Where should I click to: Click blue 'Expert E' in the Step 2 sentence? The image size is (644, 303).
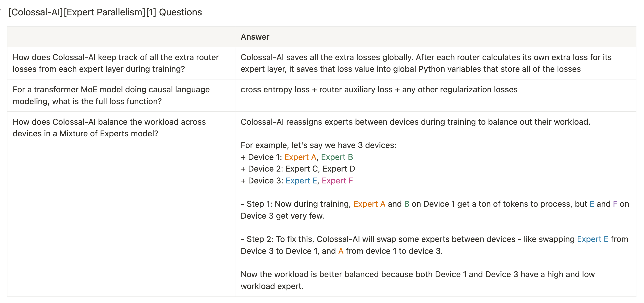[593, 239]
